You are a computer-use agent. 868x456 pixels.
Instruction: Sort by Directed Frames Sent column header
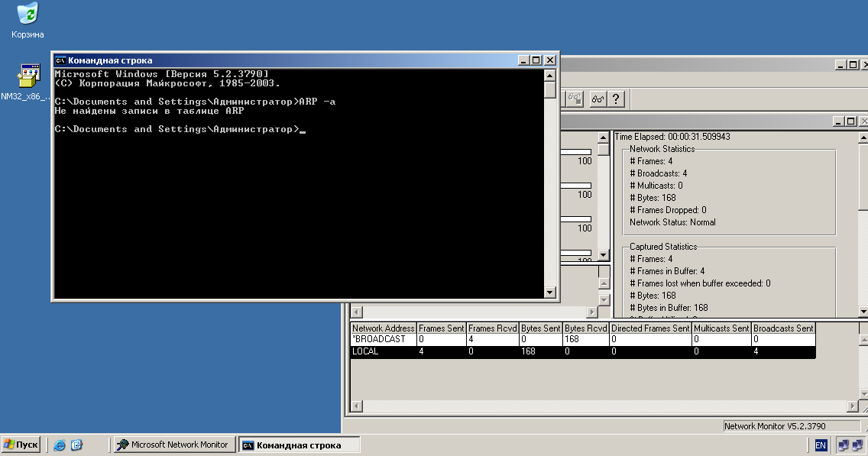(650, 328)
